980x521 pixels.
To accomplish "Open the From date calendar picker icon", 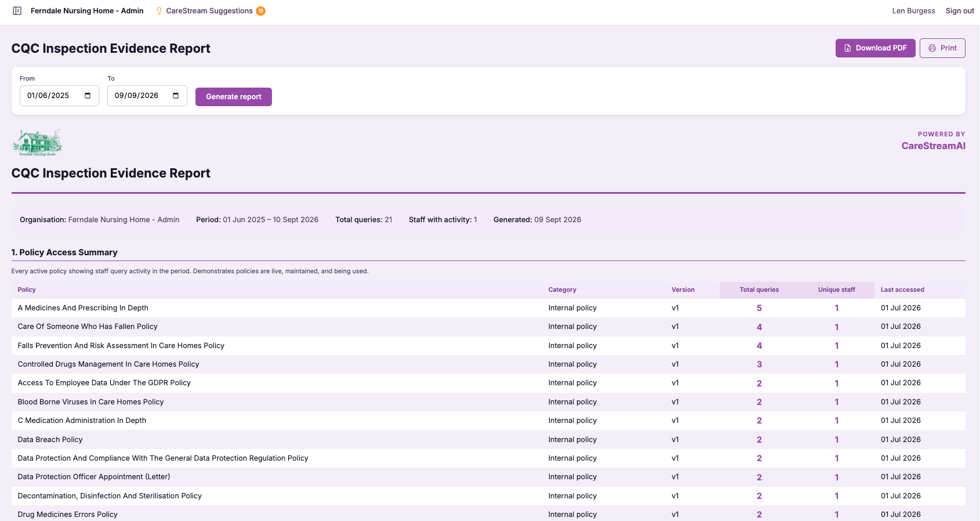I will pyautogui.click(x=88, y=96).
